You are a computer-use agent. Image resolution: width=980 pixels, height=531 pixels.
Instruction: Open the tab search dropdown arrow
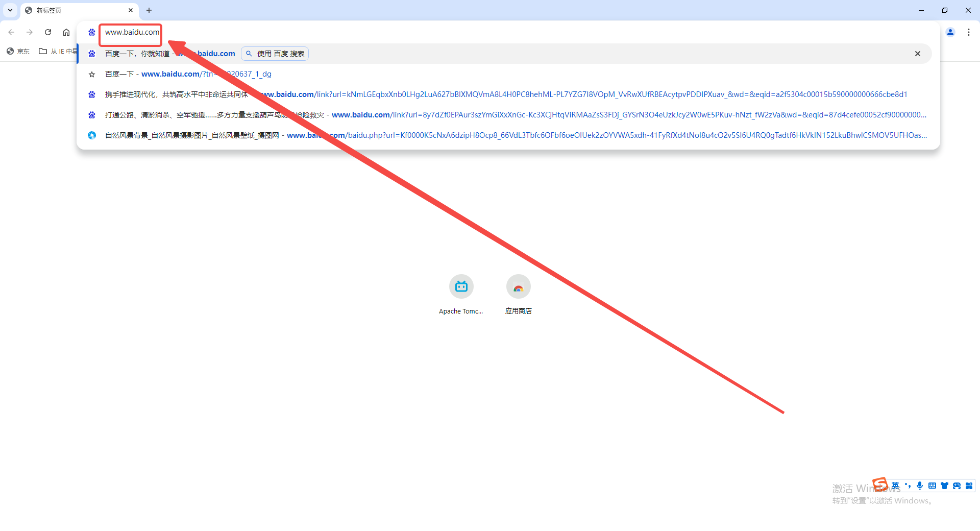click(x=10, y=10)
